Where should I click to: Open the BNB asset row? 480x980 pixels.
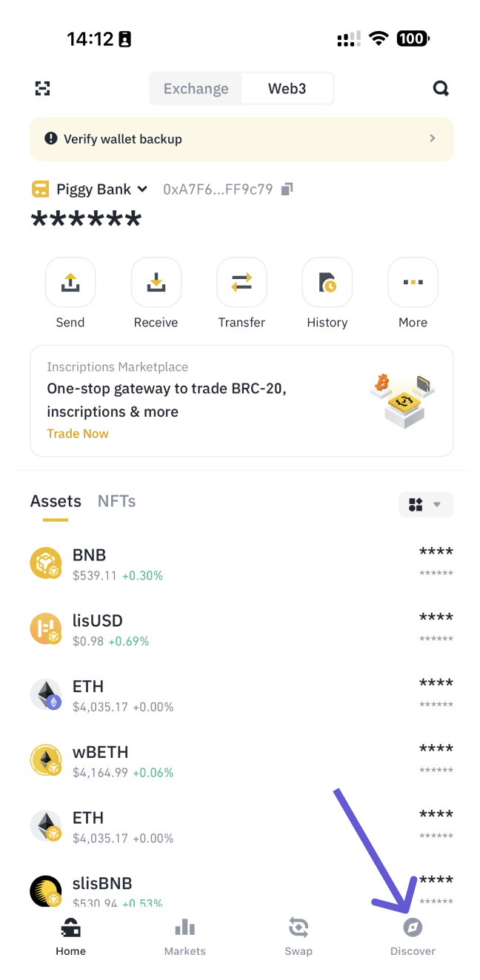click(241, 563)
